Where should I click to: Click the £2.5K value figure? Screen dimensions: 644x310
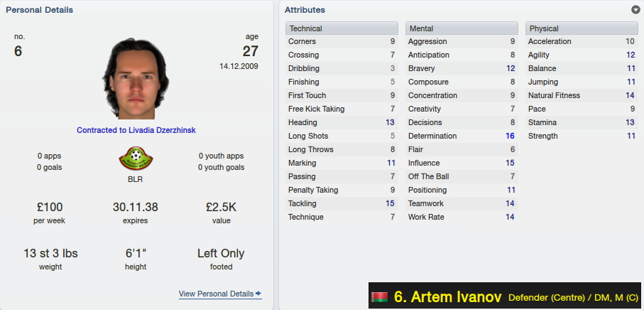221,207
